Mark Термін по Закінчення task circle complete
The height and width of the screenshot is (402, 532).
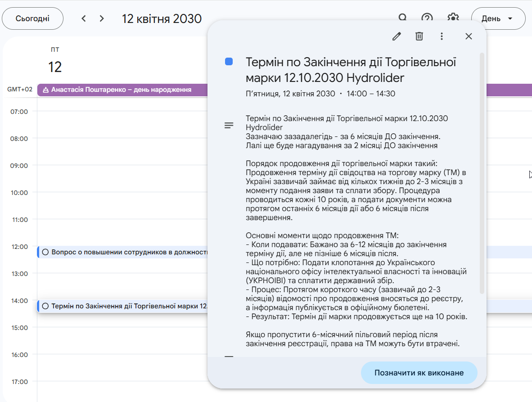pos(45,306)
